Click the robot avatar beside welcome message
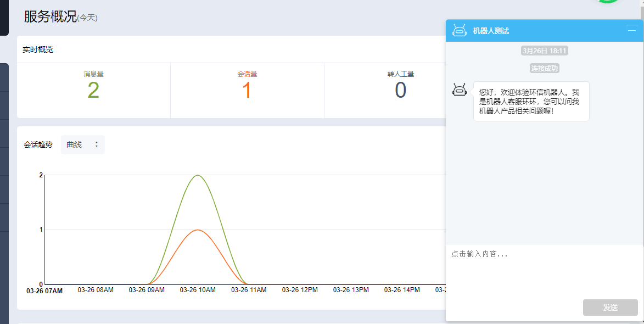The width and height of the screenshot is (644, 324). click(x=460, y=90)
